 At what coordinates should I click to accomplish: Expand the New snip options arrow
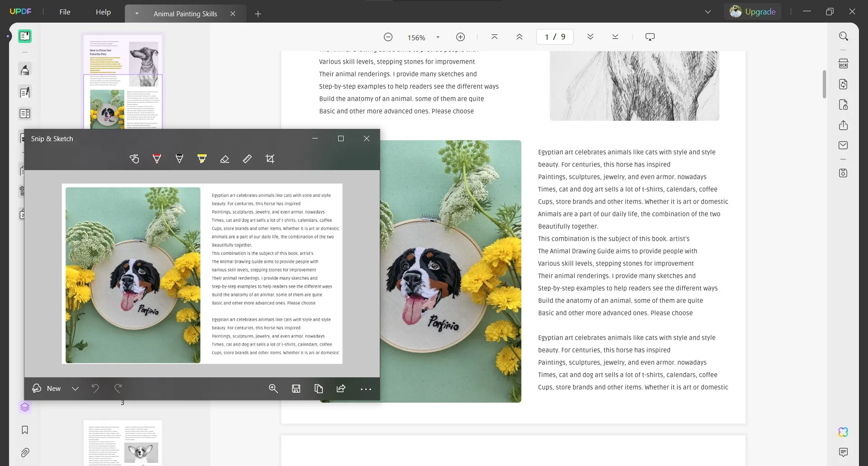[x=75, y=389]
